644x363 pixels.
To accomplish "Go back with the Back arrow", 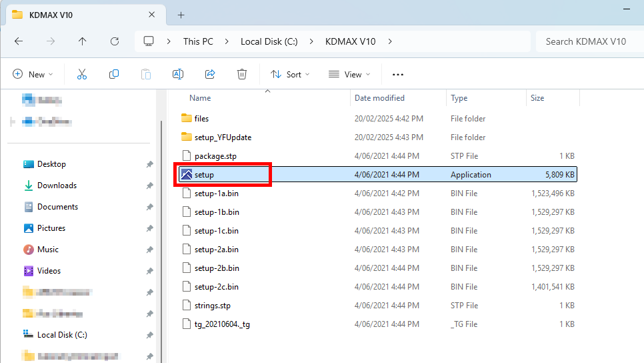I will (19, 41).
